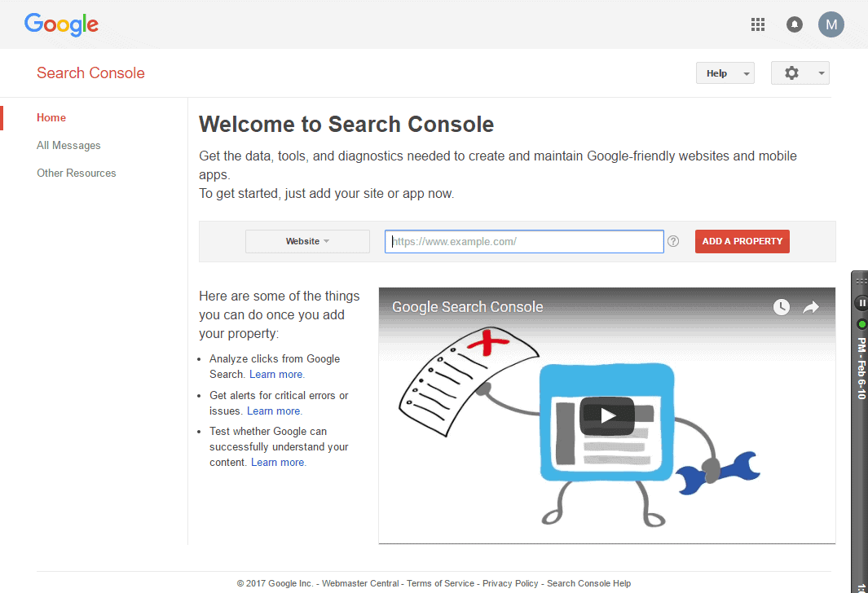Click the Google Search Console video title

pos(468,307)
